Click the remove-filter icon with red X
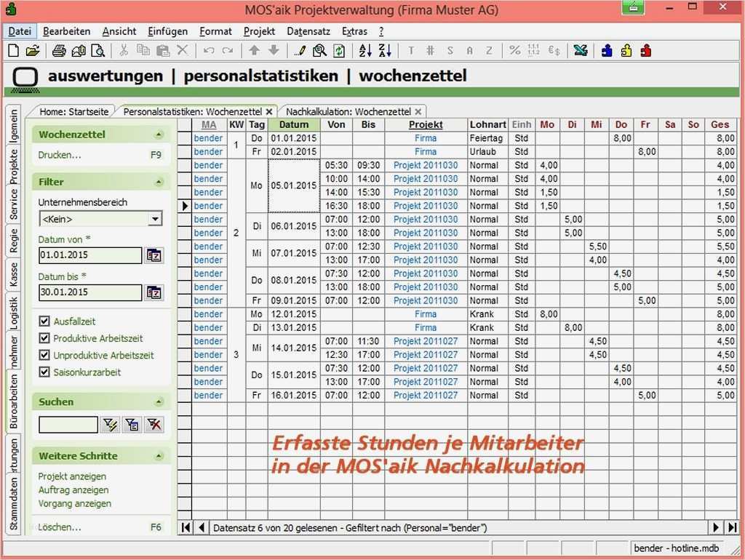The width and height of the screenshot is (745, 560). (154, 424)
